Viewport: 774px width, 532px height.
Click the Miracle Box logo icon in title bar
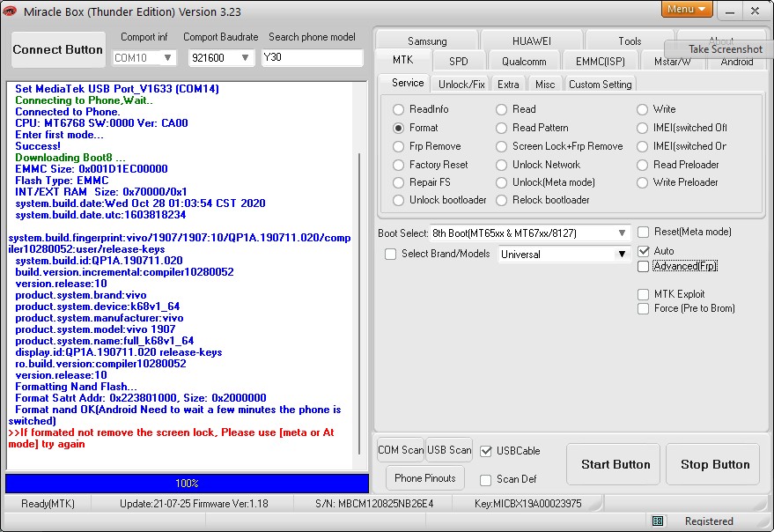tap(9, 11)
